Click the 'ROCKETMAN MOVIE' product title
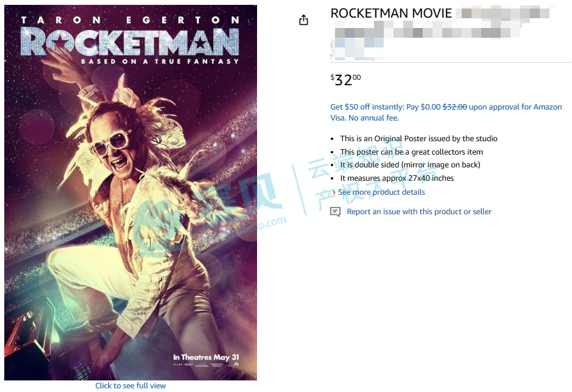The height and width of the screenshot is (392, 572). 391,13
